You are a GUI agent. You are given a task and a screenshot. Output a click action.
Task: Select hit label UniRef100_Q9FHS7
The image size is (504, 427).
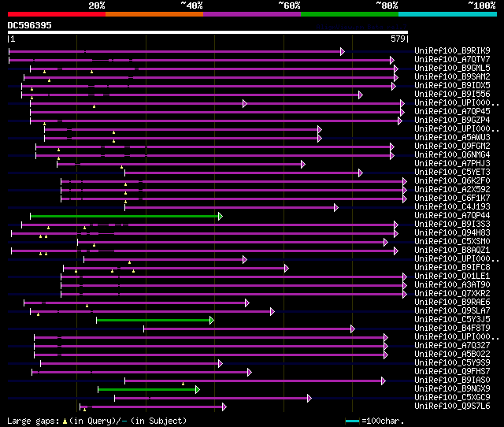(x=452, y=372)
